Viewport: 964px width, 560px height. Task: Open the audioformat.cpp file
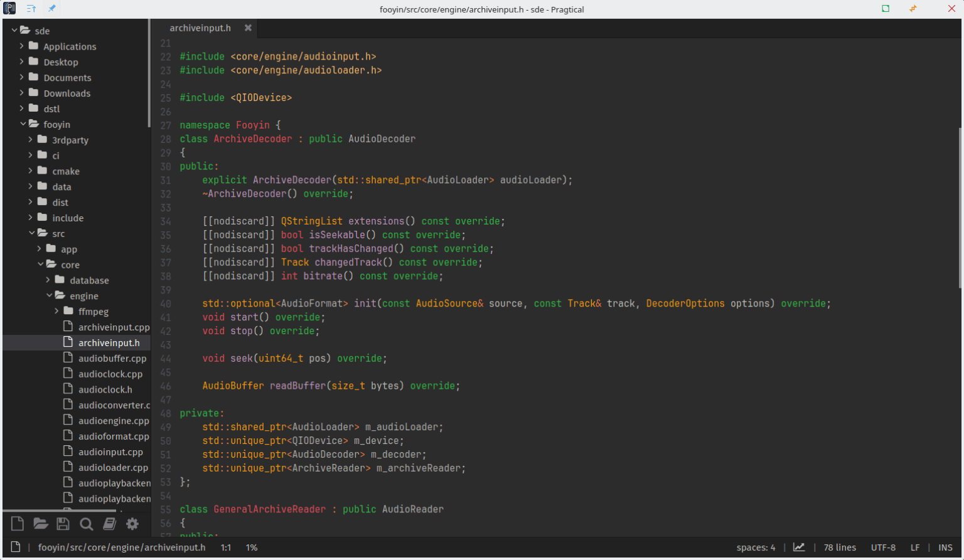click(x=114, y=436)
